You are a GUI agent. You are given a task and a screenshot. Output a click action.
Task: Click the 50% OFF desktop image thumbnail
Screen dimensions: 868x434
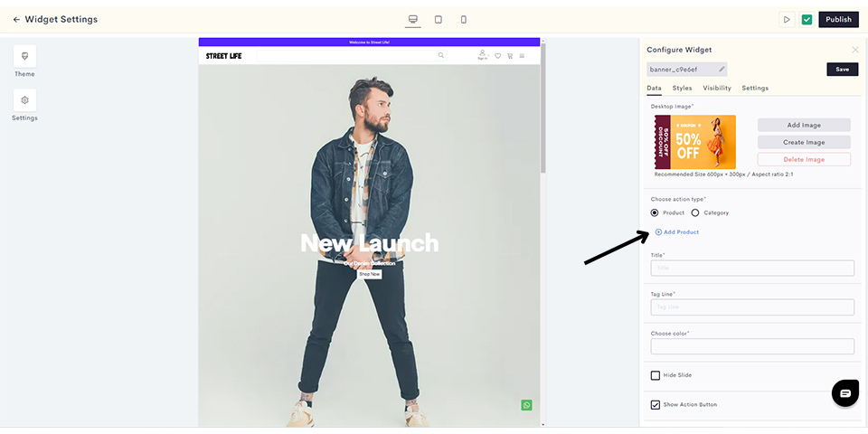694,142
